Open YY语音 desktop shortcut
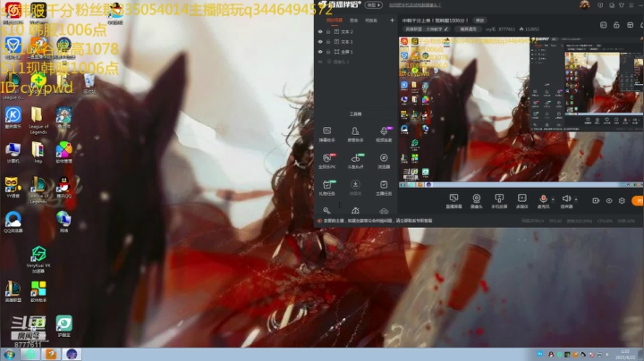Image resolution: width=644 pixels, height=361 pixels. pos(13,188)
